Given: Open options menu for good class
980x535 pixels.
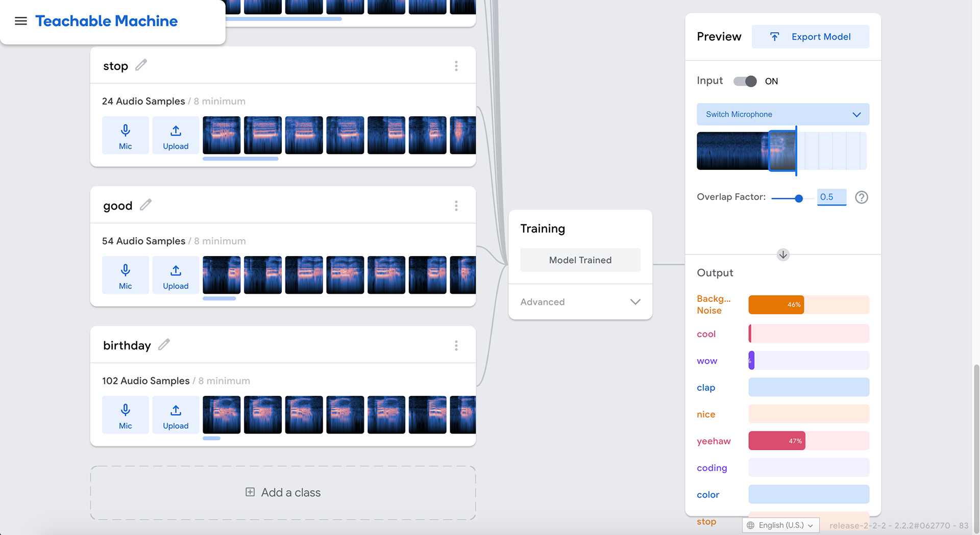Looking at the screenshot, I should [x=456, y=206].
